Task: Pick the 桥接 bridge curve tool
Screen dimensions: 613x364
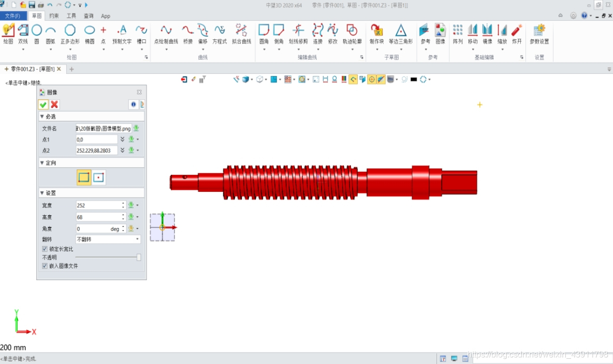Action: coord(187,34)
